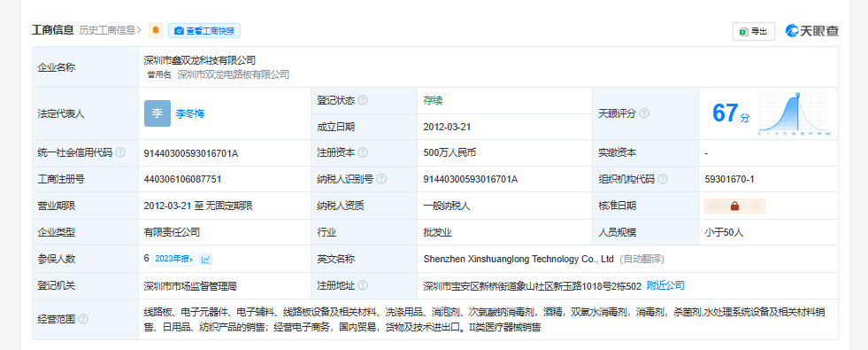The height and width of the screenshot is (350, 868).
Task: Click help icon next to 组织机构代码
Action: (x=663, y=179)
